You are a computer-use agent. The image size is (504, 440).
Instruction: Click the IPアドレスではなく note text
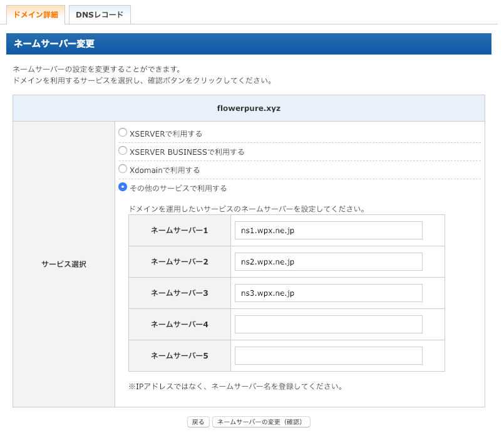pos(235,387)
